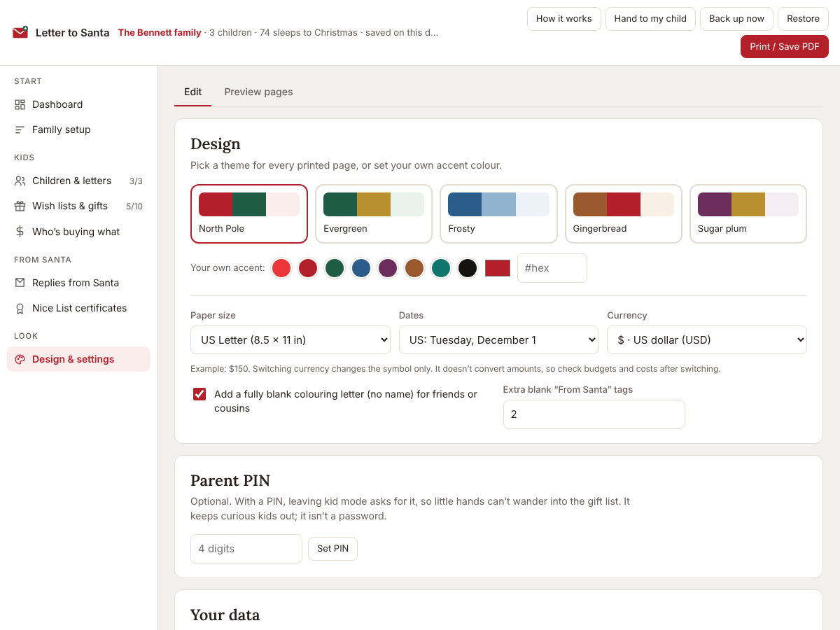840x630 pixels.
Task: Click the Design & settings palette icon
Action: point(20,359)
